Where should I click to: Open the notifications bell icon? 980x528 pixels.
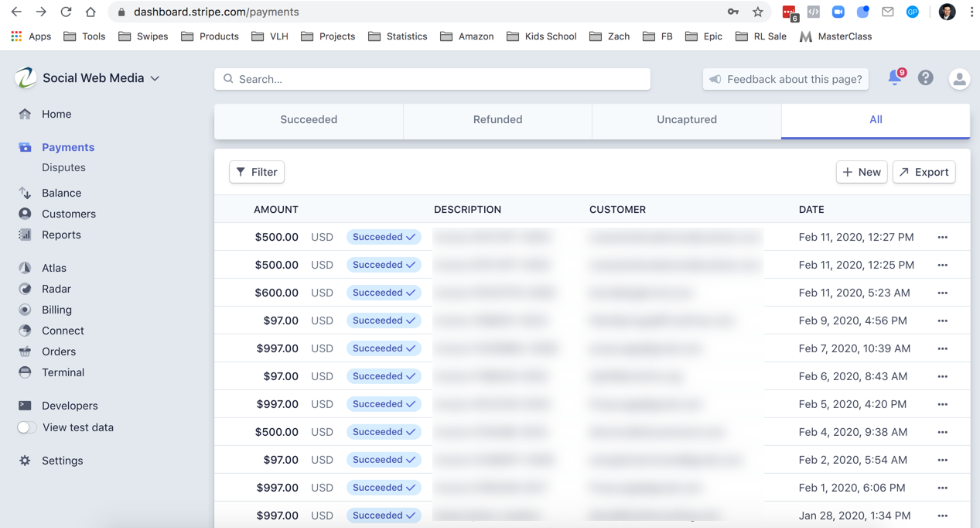point(895,78)
